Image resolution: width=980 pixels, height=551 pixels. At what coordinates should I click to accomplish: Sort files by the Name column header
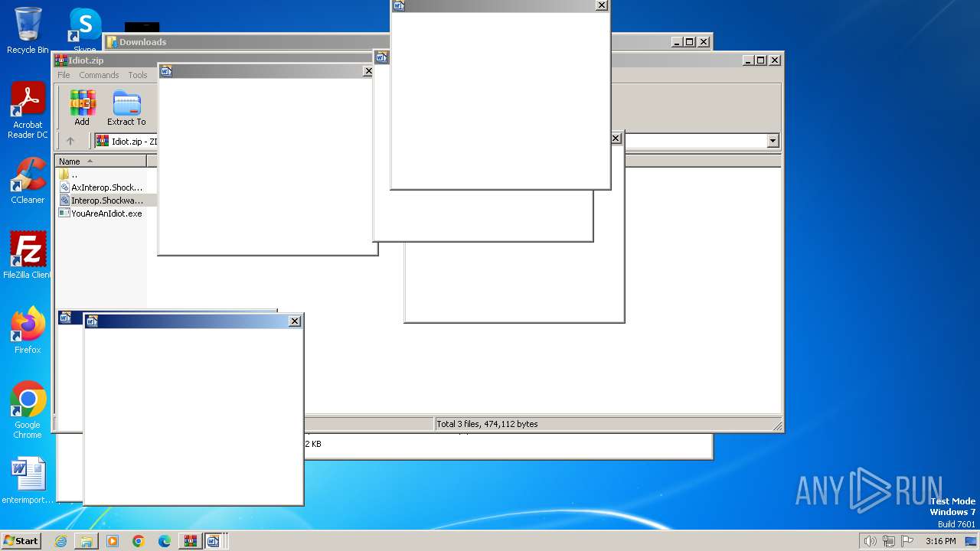coord(100,161)
